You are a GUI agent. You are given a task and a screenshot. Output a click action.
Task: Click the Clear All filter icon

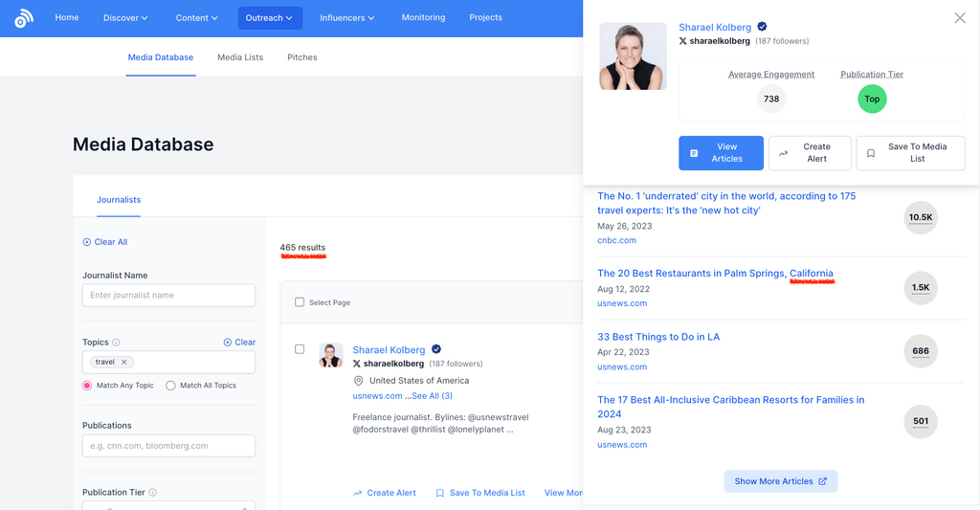click(x=87, y=242)
